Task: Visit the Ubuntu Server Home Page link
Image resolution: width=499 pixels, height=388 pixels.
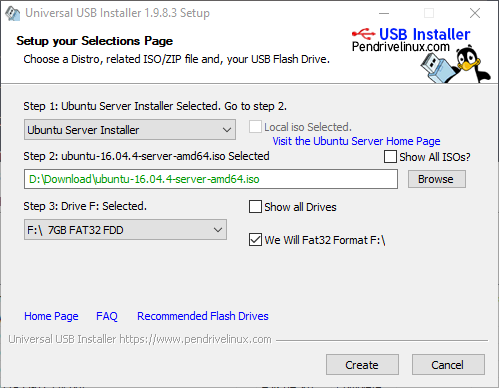Action: (x=356, y=141)
